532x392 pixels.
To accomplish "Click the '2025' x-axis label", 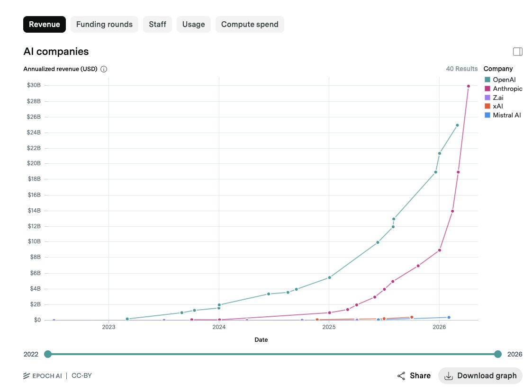I will [329, 327].
